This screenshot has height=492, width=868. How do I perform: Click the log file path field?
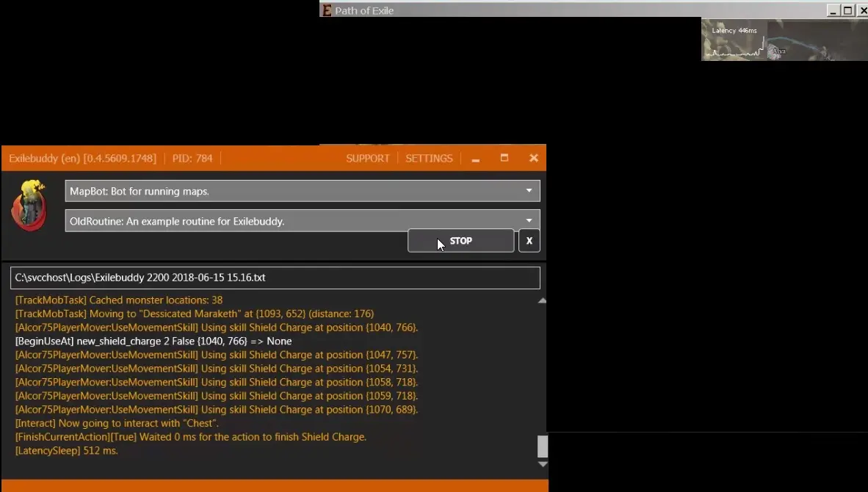click(275, 278)
